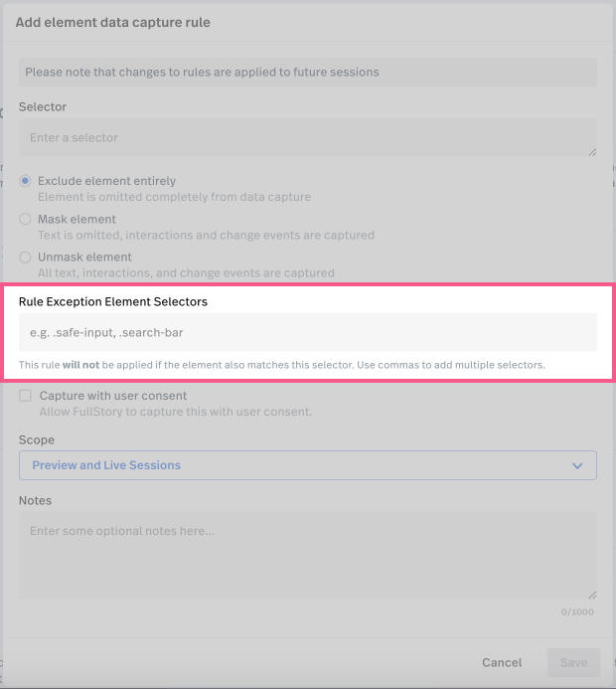Click the "Add element data capture rule" title
This screenshot has width=616, height=689.
[x=112, y=22]
